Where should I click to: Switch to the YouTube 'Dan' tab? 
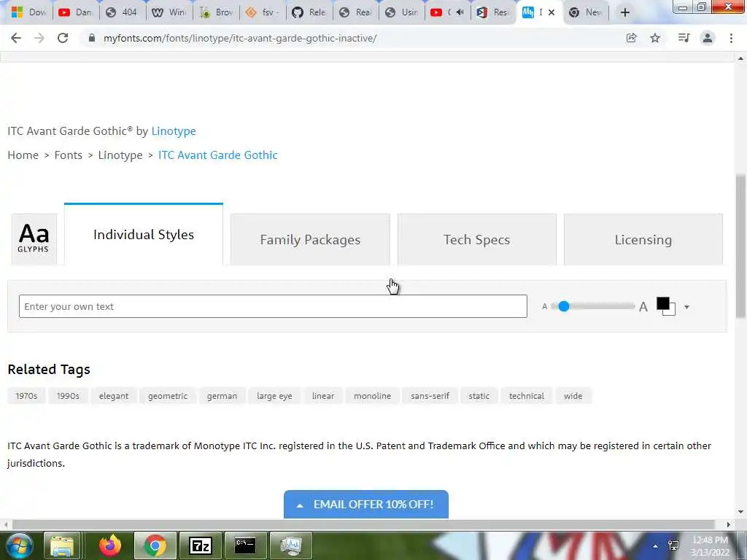[x=76, y=12]
